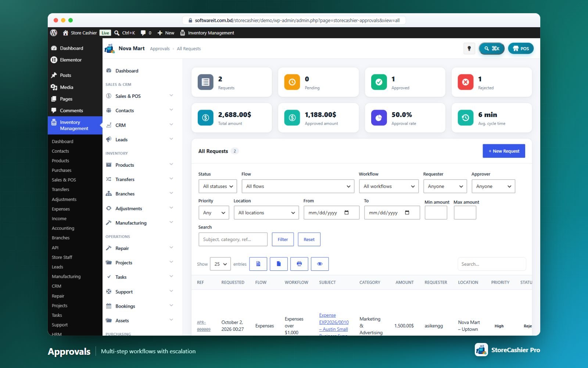The width and height of the screenshot is (588, 368).
Task: Click the Pending clock icon
Action: [292, 82]
